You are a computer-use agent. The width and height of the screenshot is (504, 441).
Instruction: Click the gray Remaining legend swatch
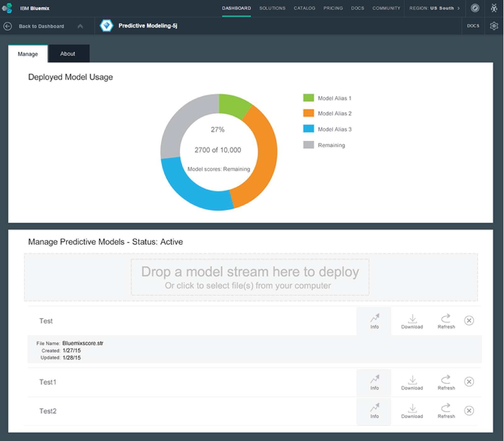click(x=308, y=145)
